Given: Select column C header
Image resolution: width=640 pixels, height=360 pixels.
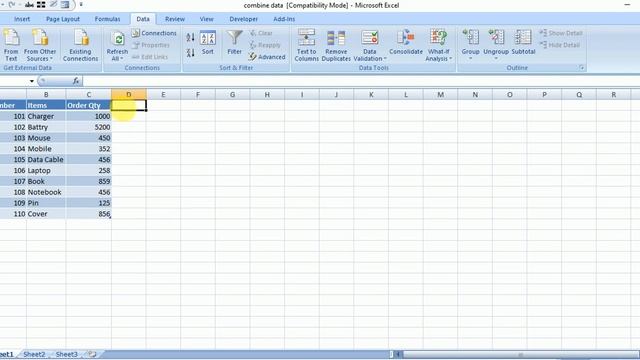Looking at the screenshot, I should [89, 95].
